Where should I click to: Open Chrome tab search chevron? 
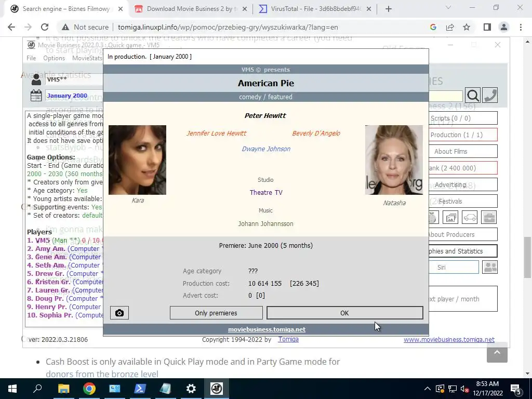pyautogui.click(x=448, y=7)
